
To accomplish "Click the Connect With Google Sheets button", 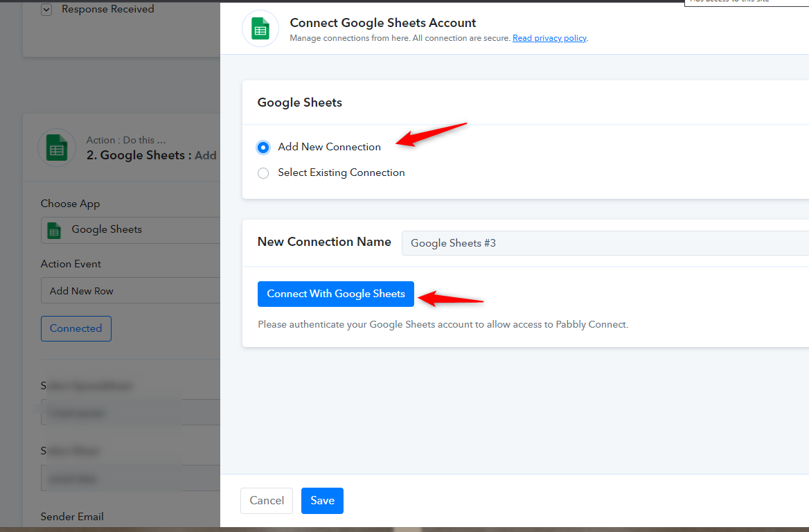I will 336,294.
